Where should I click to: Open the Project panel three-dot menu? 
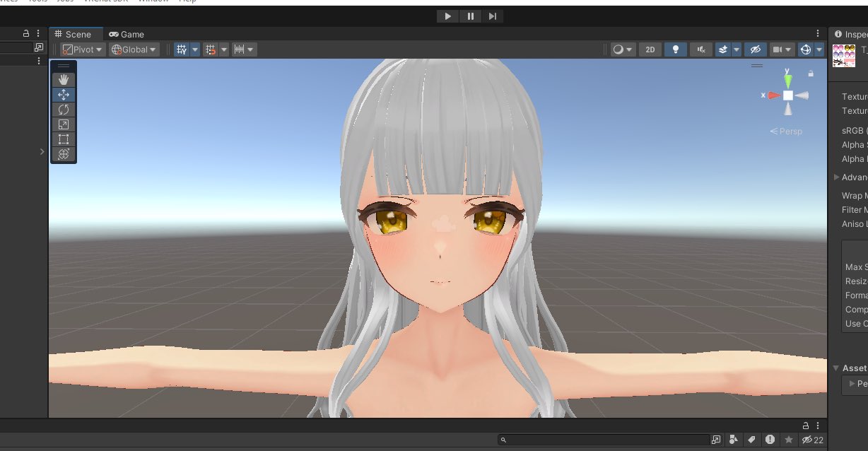pos(818,426)
